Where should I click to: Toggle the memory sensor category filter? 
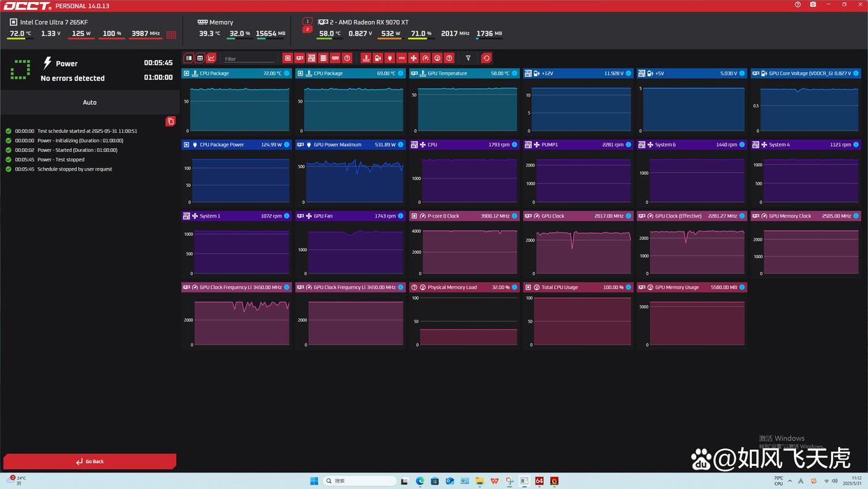(x=335, y=58)
